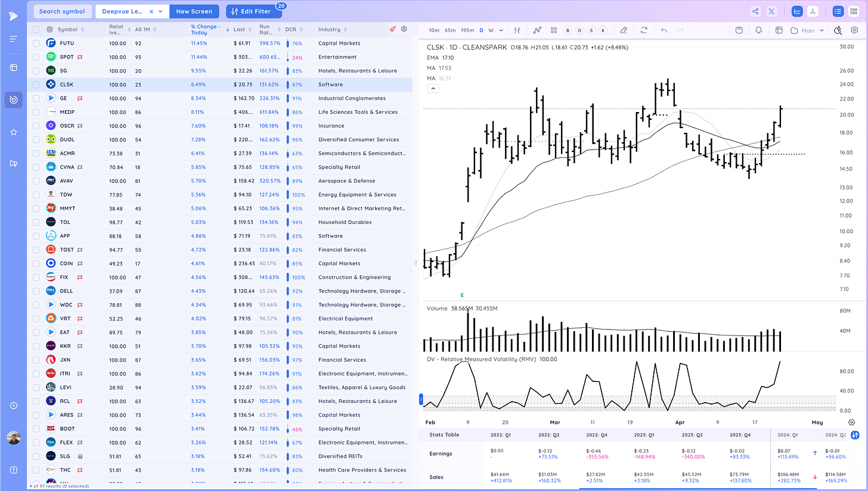
Task: Open the dashboard layout icon in sidebar
Action: pyautogui.click(x=13, y=67)
